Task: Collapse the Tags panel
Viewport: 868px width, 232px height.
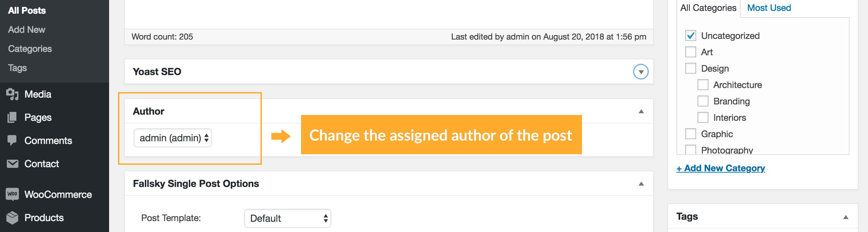Action: pos(845,217)
